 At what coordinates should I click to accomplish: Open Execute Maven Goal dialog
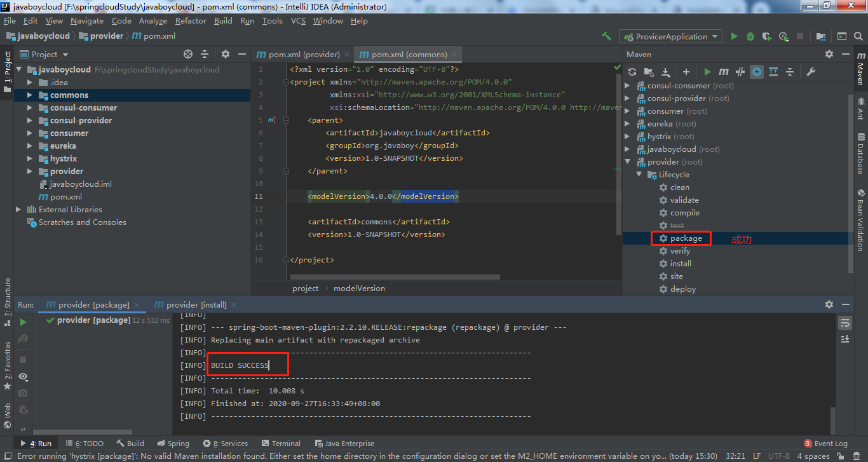724,72
